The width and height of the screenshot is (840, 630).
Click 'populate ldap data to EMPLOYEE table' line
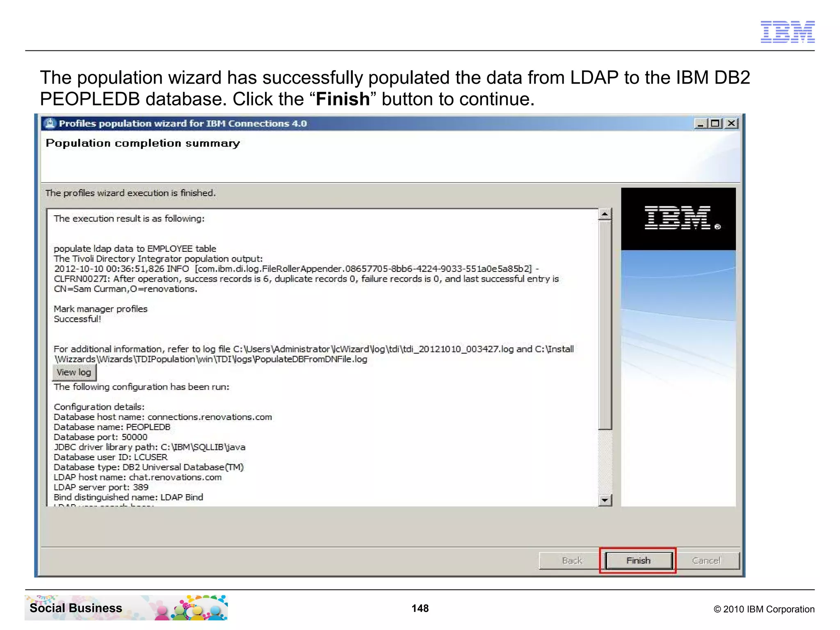pyautogui.click(x=135, y=249)
